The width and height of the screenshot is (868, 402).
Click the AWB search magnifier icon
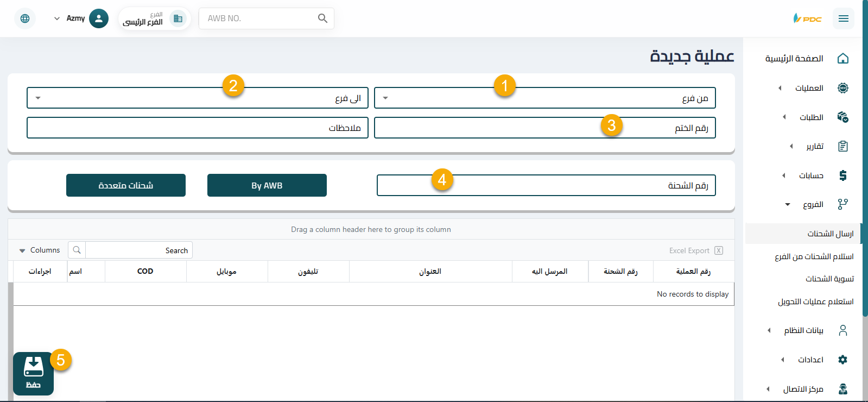pyautogui.click(x=322, y=18)
